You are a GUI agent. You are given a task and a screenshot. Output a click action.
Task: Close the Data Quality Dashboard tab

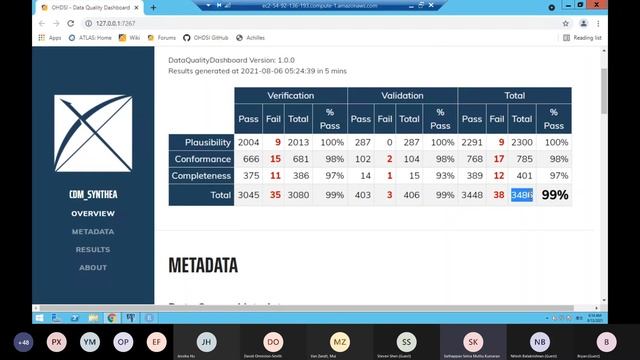tap(136, 7)
